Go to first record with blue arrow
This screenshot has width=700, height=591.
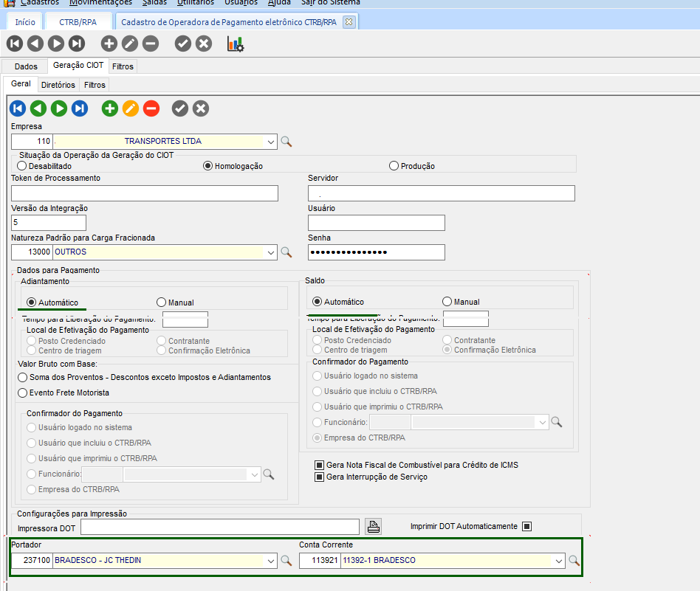(18, 109)
